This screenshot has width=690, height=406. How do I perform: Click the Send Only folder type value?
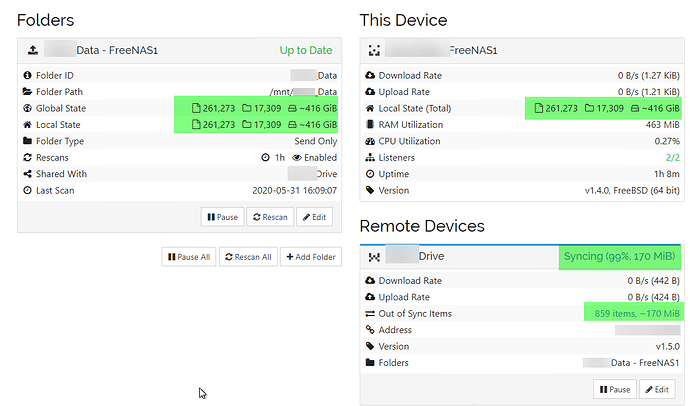316,141
